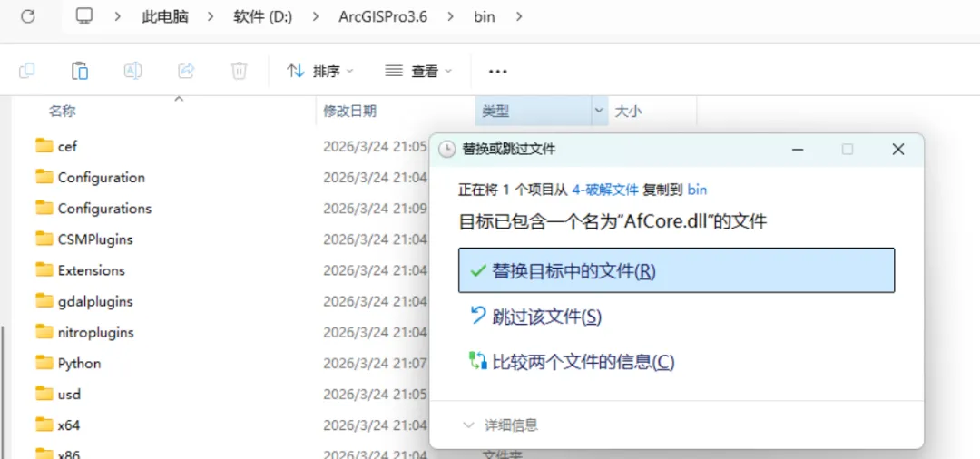Click the computer monitor icon in address bar
980x459 pixels.
[84, 16]
